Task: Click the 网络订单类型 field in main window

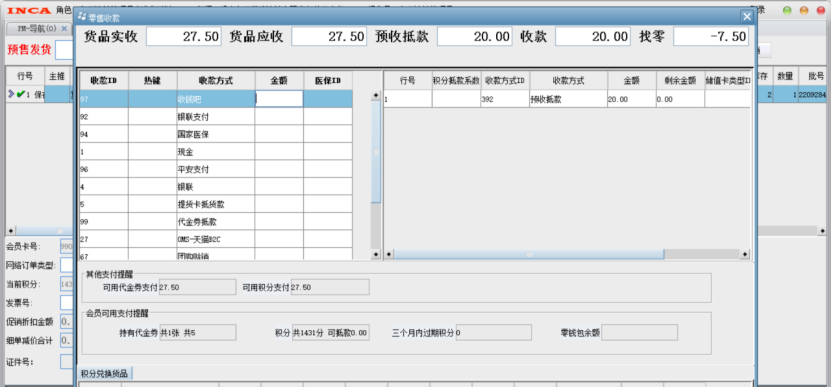Action: pos(66,265)
